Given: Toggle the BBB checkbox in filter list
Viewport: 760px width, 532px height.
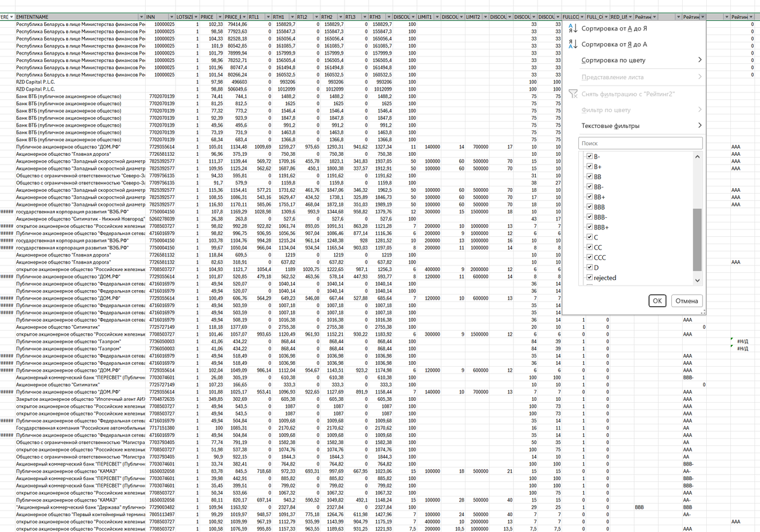Looking at the screenshot, I should pyautogui.click(x=590, y=207).
